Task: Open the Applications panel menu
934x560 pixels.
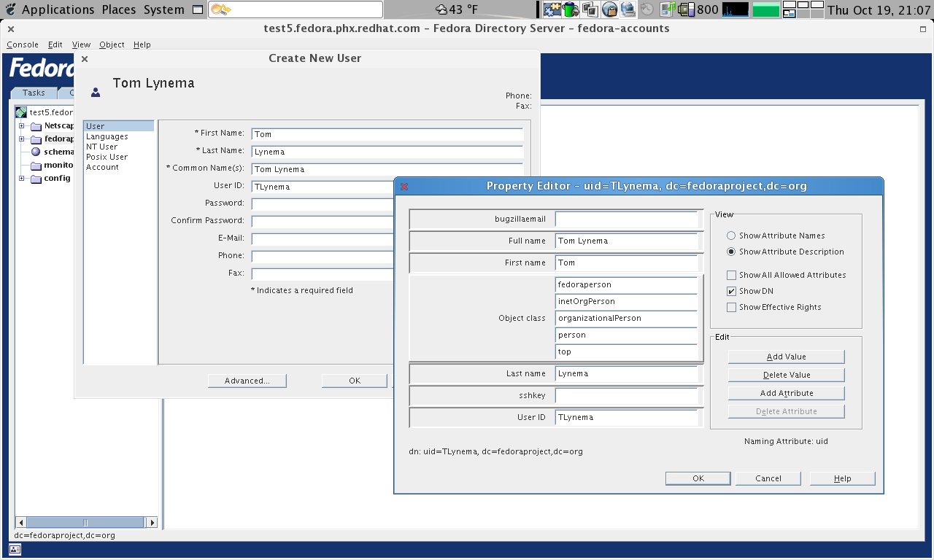Action: coord(58,9)
